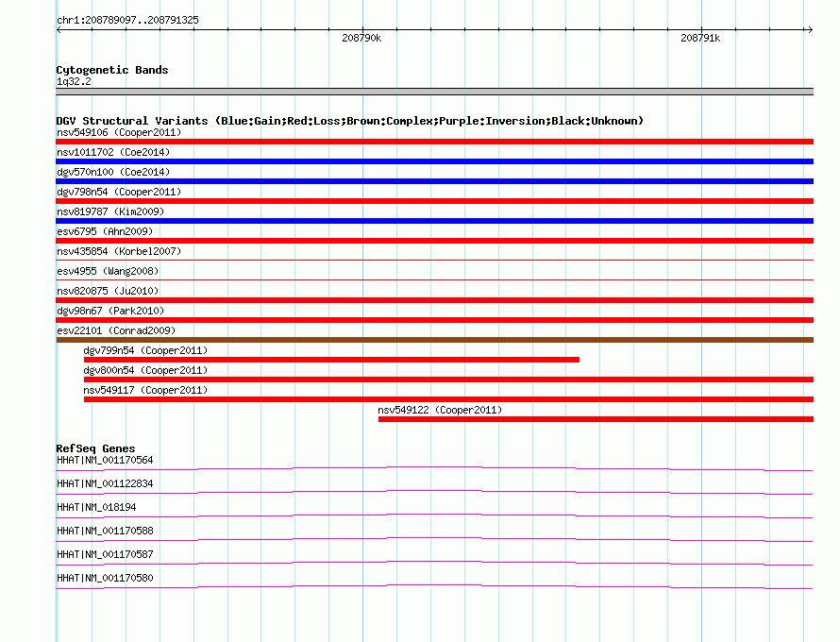Open nsv819787 (Kim2009) variant label
This screenshot has width=840, height=642.
(x=110, y=211)
